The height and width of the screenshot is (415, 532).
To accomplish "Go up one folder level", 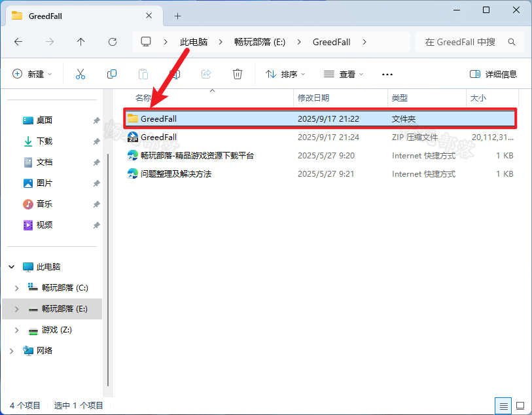I will tap(80, 42).
